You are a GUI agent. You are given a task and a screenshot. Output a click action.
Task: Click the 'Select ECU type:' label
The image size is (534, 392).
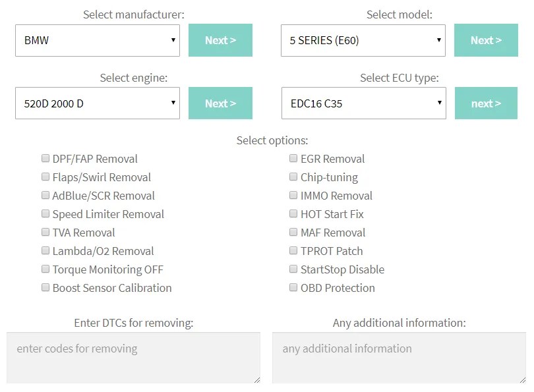[400, 78]
